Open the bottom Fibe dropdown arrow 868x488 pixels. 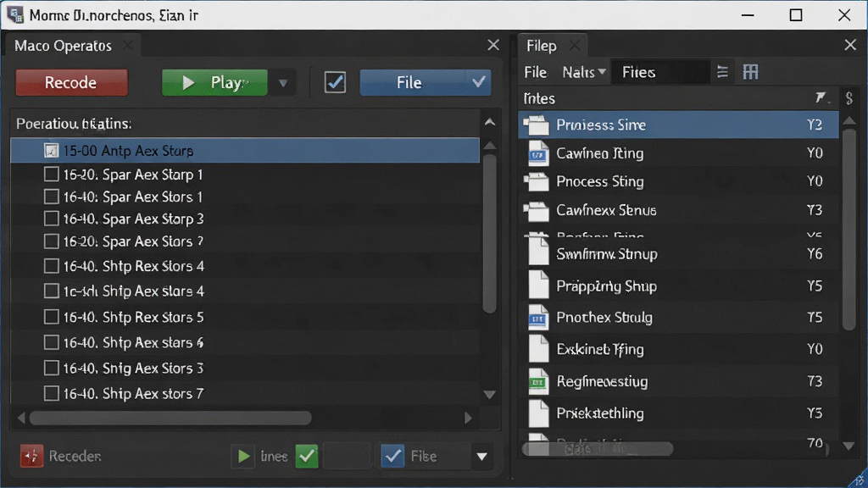pyautogui.click(x=481, y=457)
